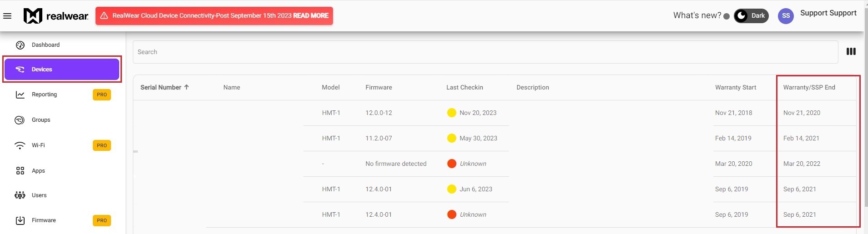Click the Dashboard gauge icon

pos(20,45)
